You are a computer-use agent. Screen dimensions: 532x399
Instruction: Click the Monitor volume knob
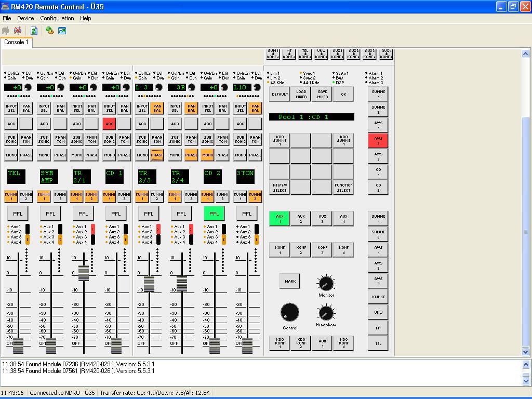pyautogui.click(x=326, y=283)
